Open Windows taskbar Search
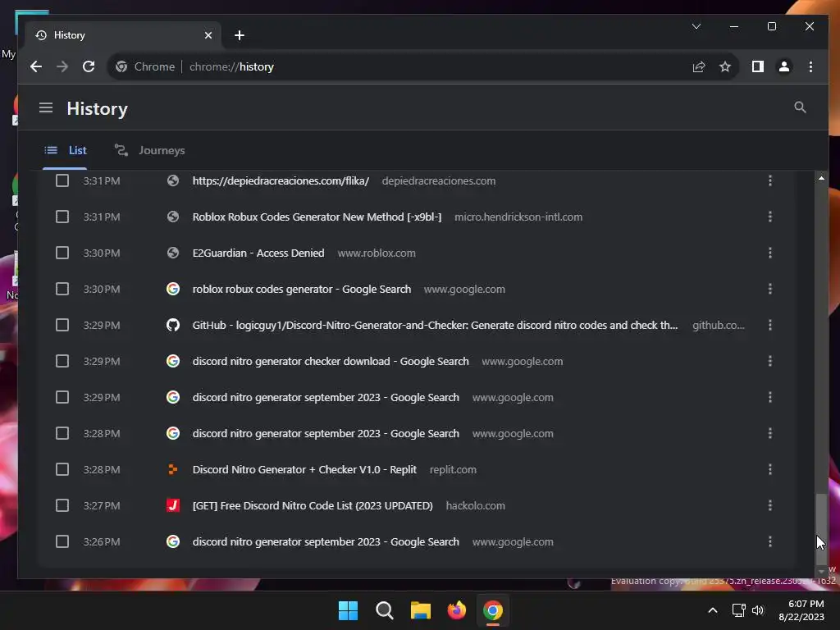The image size is (840, 630). [384, 610]
